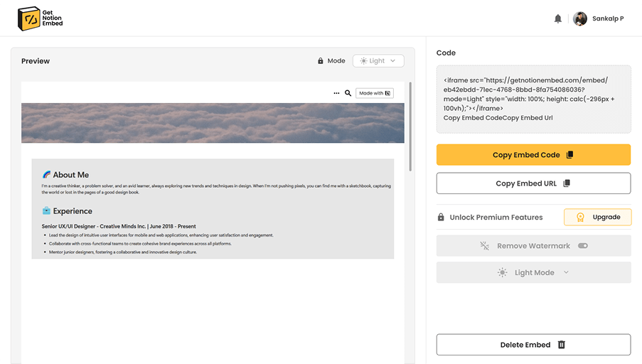The height and width of the screenshot is (364, 642).
Task: Toggle the Remove Watermark switch
Action: pyautogui.click(x=583, y=246)
